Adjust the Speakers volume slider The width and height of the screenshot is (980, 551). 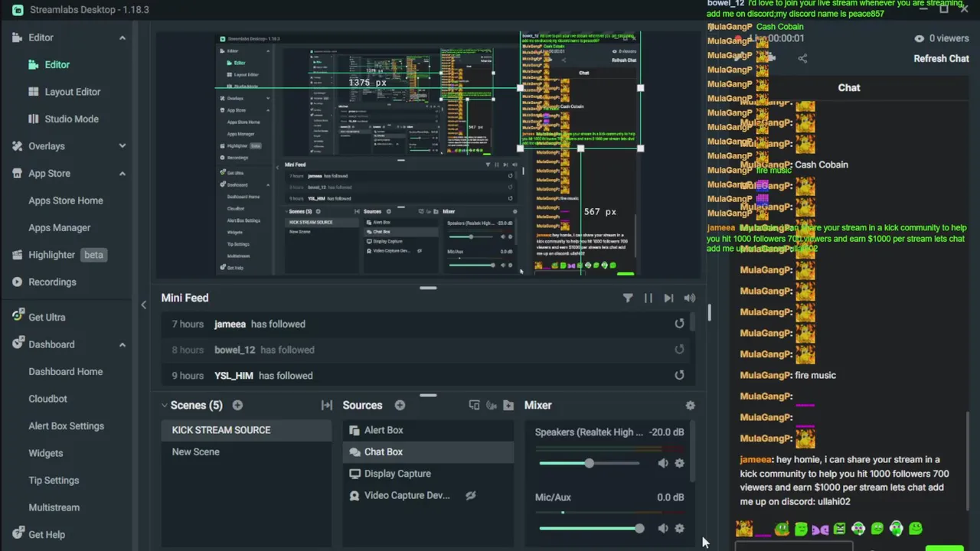tap(589, 463)
